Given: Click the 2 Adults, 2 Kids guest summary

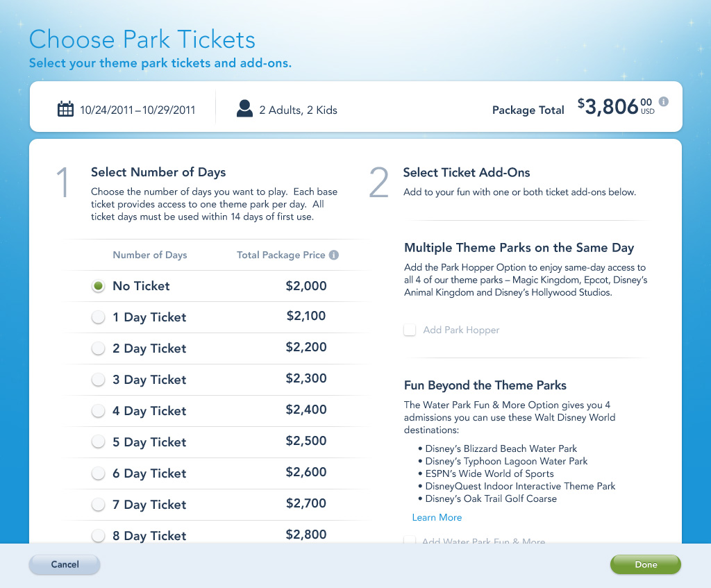Looking at the screenshot, I should coord(298,110).
